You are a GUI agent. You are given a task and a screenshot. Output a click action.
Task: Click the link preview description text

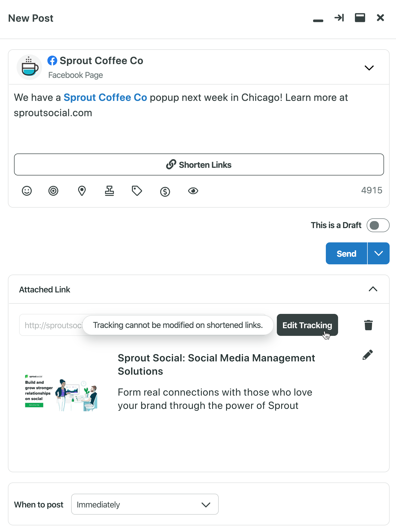[x=215, y=399]
